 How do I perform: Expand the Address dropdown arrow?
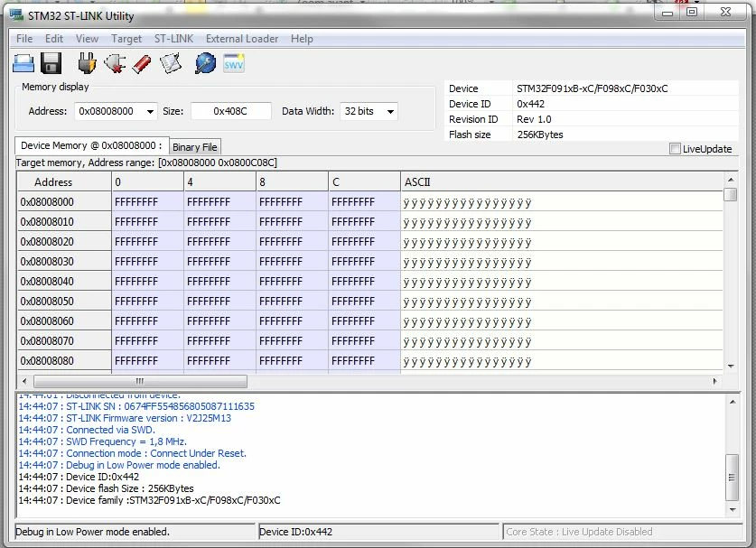tap(150, 112)
